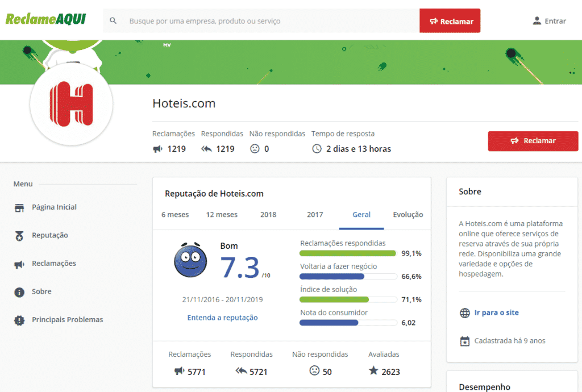
Task: Click the Reclamações megaphone menu icon
Action: pyautogui.click(x=19, y=264)
